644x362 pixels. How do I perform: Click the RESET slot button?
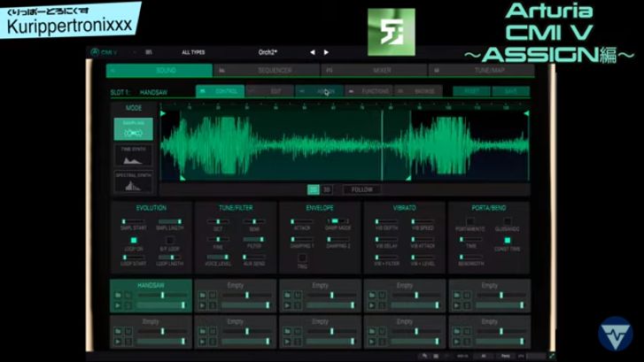click(x=471, y=91)
